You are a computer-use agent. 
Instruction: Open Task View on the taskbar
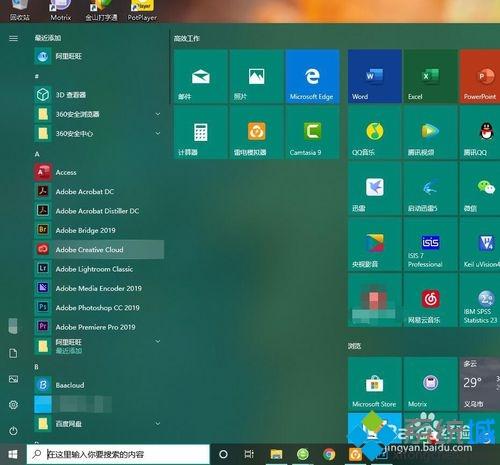point(249,454)
